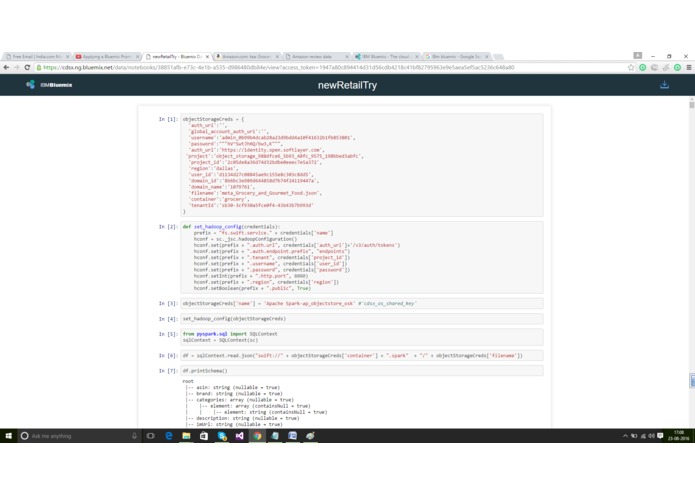Click the sqlContext.read.json cell In [6]
The width and height of the screenshot is (695, 494).
362,355
